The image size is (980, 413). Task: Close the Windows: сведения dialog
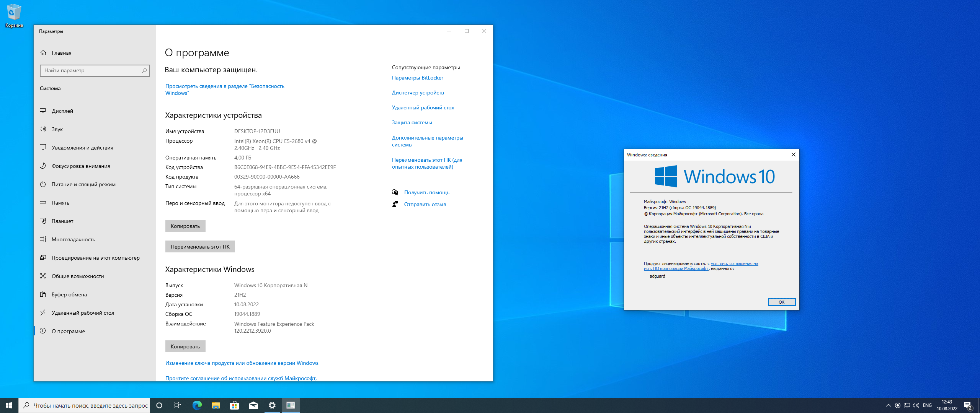[794, 154]
